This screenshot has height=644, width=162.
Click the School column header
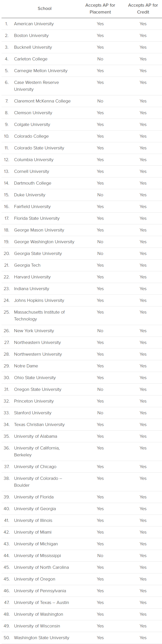(x=45, y=8)
